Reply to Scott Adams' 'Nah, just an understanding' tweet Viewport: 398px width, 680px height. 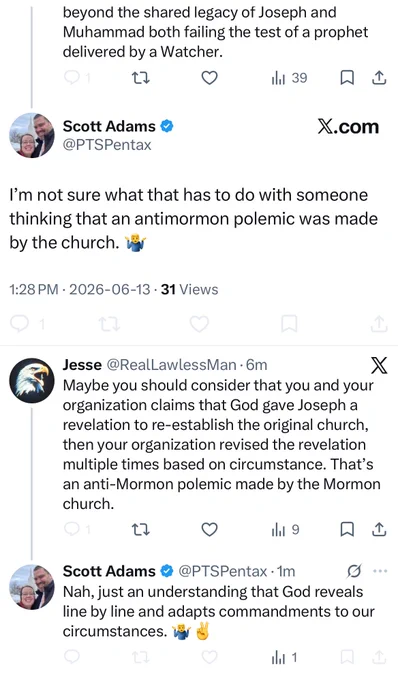72,657
